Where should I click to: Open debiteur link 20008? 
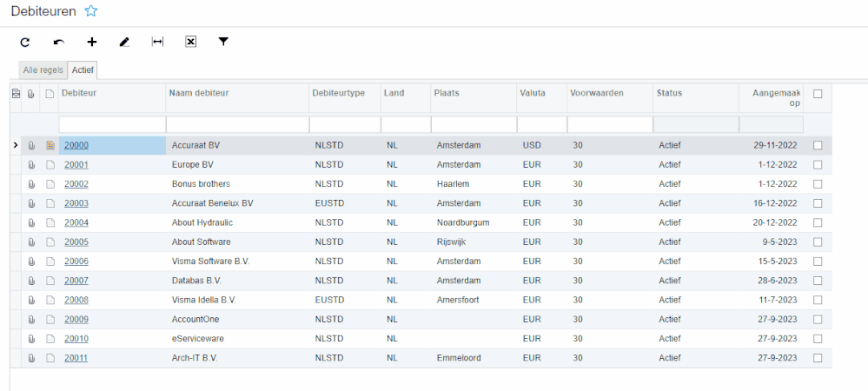76,300
